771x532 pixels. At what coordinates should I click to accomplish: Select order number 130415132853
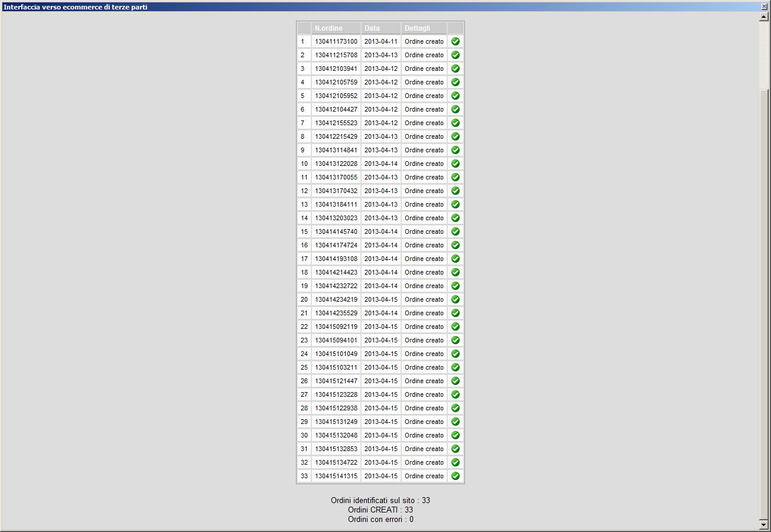click(336, 449)
